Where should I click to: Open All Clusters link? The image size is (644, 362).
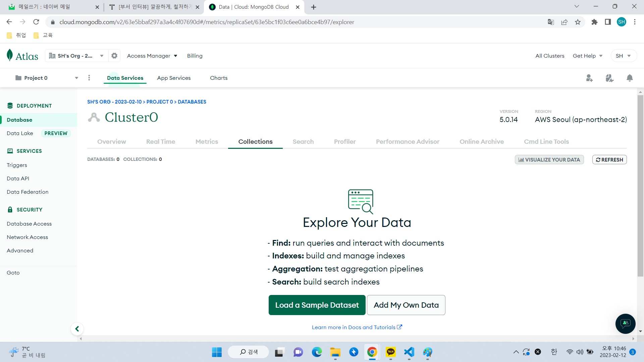550,56
